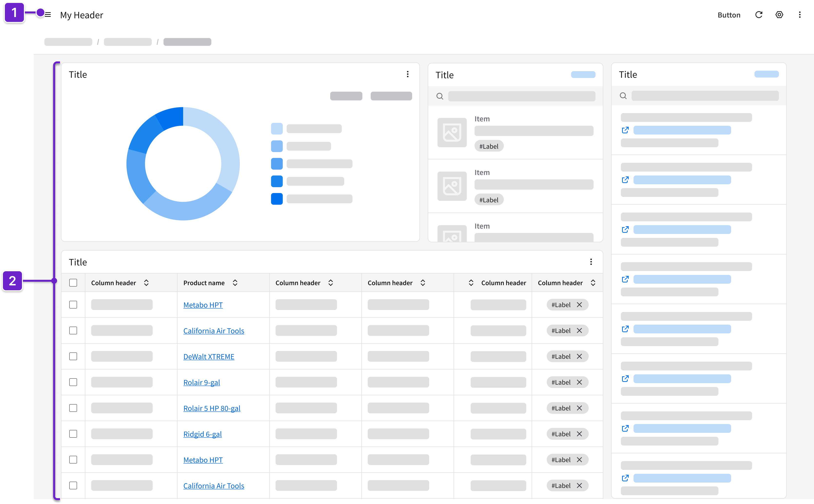The image size is (814, 504).
Task: Check the DeWalt XTREME row checkbox
Action: click(73, 356)
